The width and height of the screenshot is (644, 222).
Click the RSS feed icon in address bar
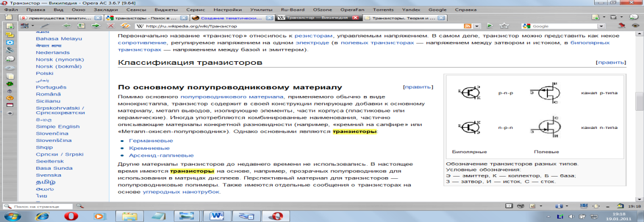[467, 26]
